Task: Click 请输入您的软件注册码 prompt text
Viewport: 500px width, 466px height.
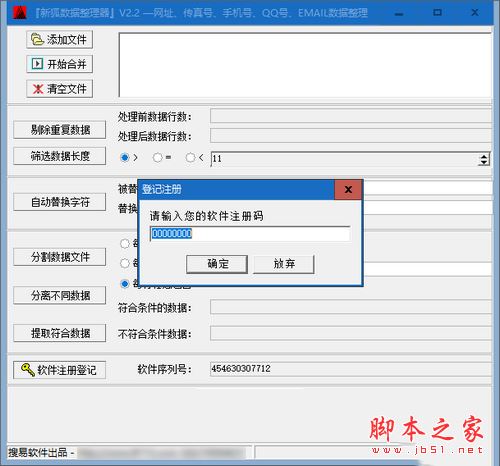Action: coord(207,216)
